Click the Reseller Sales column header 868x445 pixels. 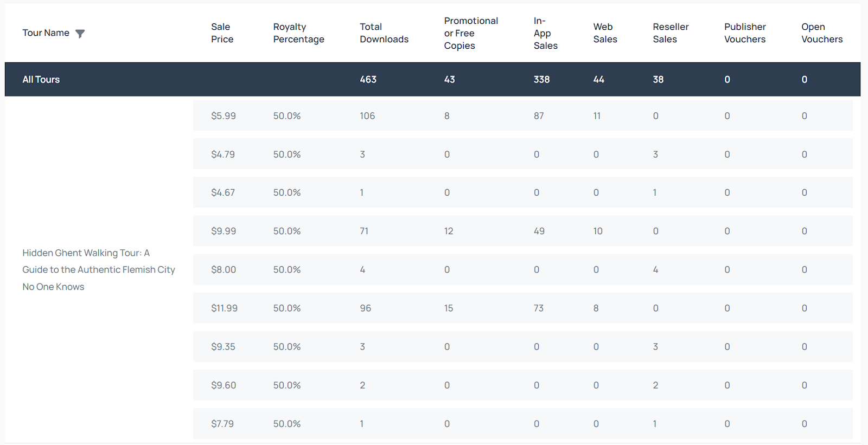[x=671, y=33]
